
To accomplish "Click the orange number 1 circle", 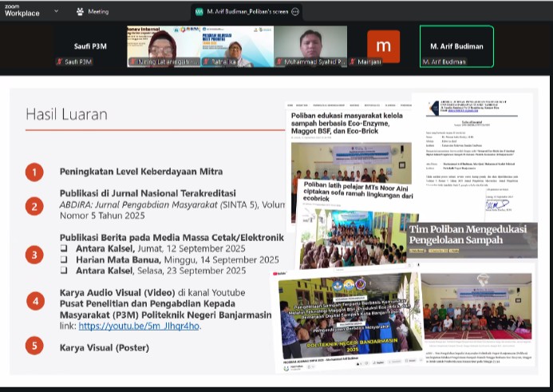I will pyautogui.click(x=34, y=172).
